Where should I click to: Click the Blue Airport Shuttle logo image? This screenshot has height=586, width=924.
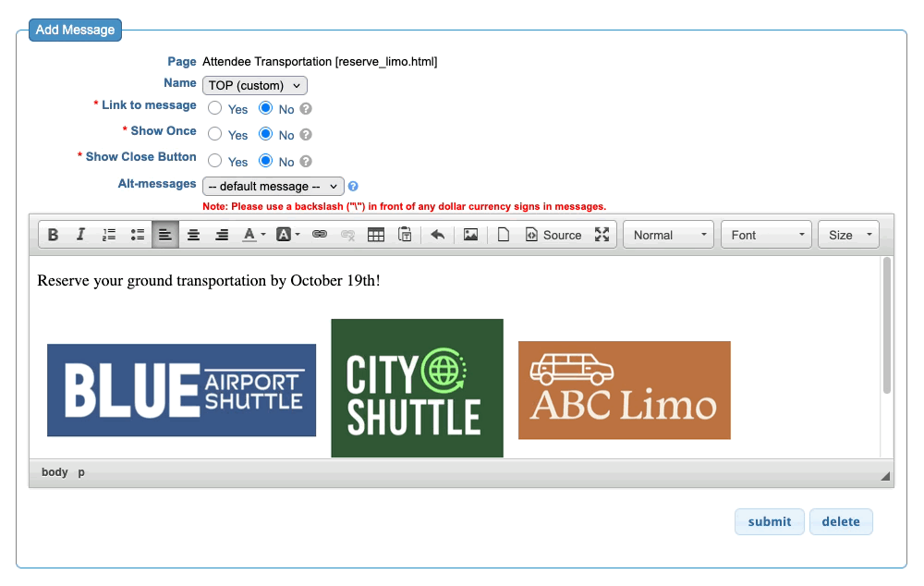pyautogui.click(x=181, y=390)
